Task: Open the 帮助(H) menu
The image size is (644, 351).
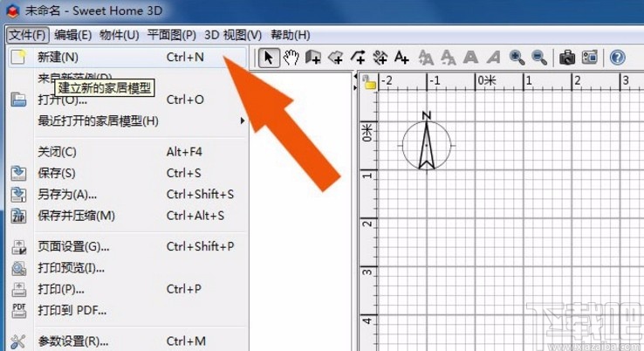Action: click(x=291, y=35)
